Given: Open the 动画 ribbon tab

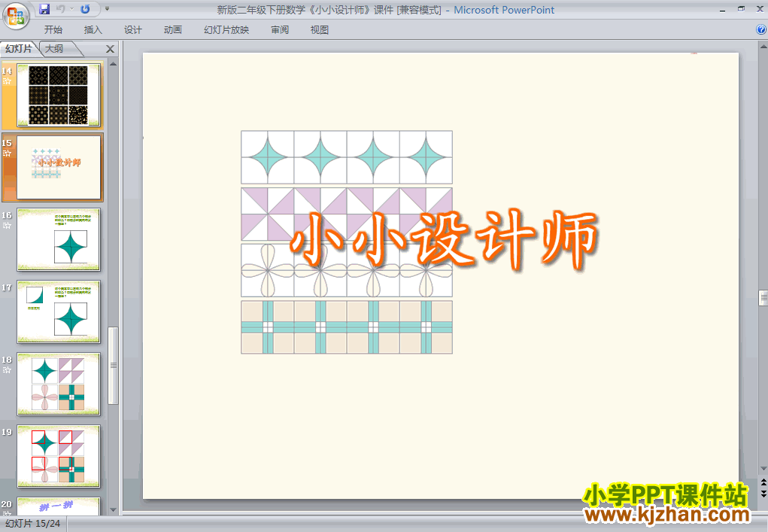Looking at the screenshot, I should 173,30.
